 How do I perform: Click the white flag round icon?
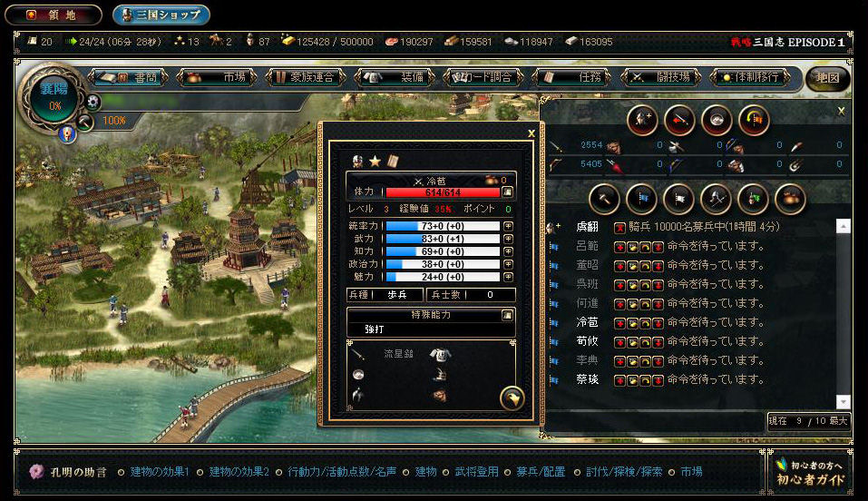coord(678,199)
